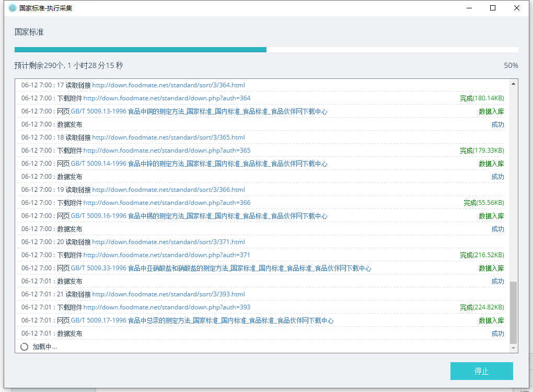
Task: Open GB/T 5009.13-1996 copper determination page link
Action: click(x=199, y=111)
